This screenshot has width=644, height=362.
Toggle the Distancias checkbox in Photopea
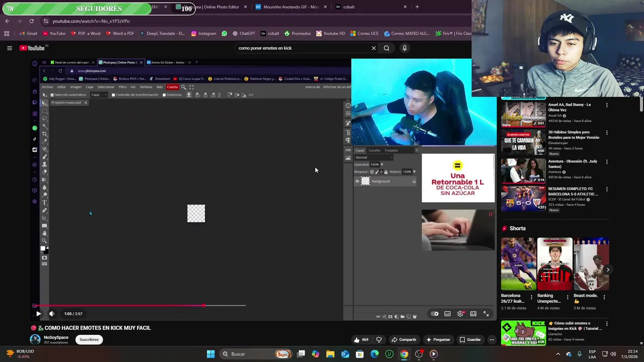164,95
